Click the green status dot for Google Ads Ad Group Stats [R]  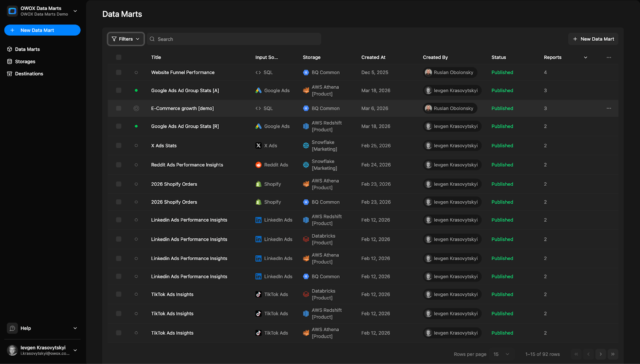[136, 126]
